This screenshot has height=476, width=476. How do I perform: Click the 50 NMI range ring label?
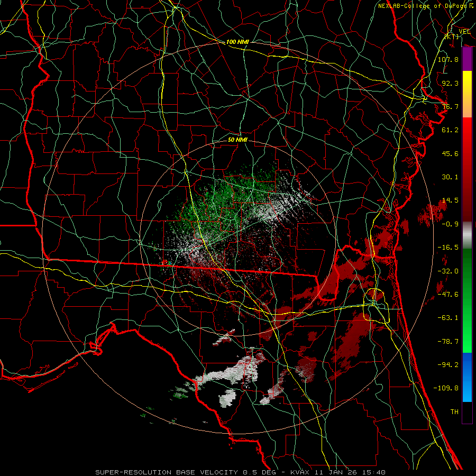[x=237, y=140]
